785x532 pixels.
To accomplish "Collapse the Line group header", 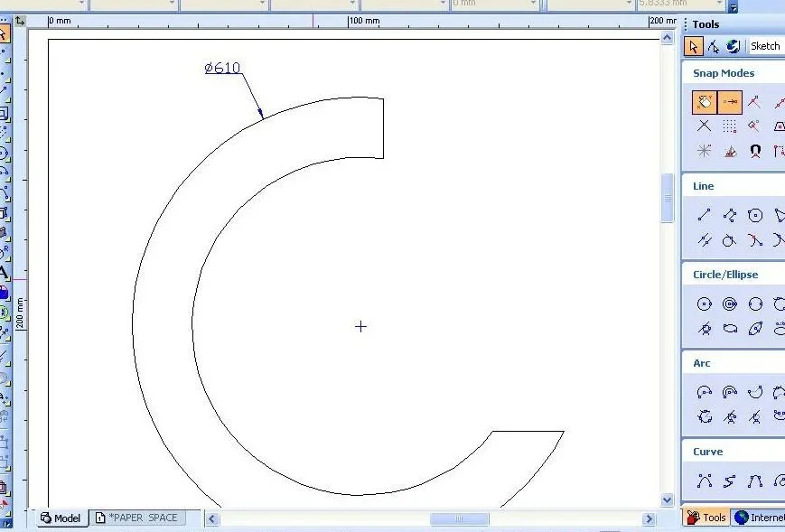I will click(704, 186).
